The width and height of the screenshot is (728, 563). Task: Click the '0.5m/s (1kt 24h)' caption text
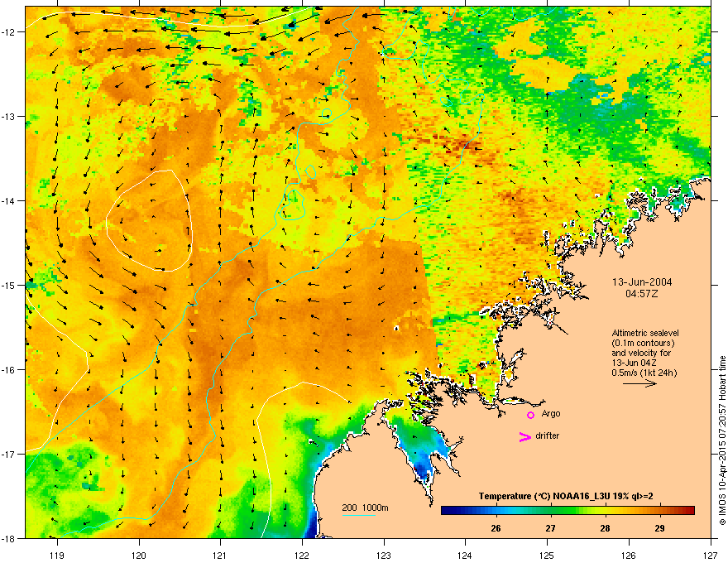[644, 373]
